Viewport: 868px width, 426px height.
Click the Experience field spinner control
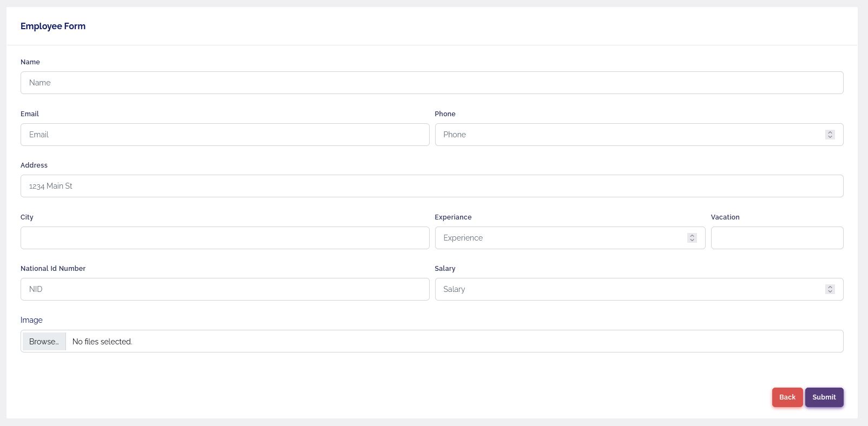pos(692,238)
